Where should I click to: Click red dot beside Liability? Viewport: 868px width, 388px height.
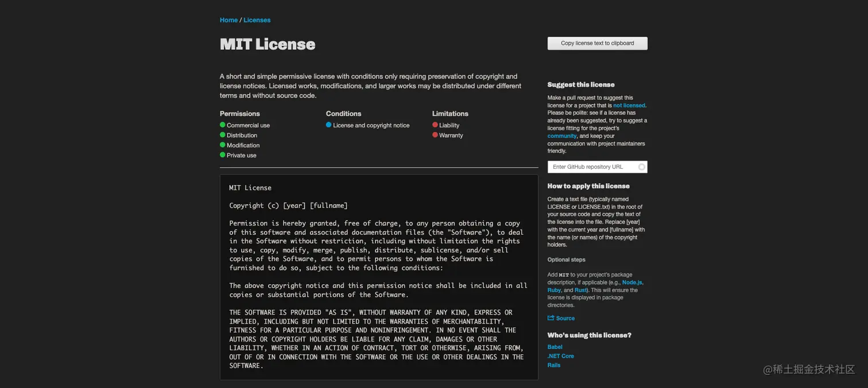435,125
